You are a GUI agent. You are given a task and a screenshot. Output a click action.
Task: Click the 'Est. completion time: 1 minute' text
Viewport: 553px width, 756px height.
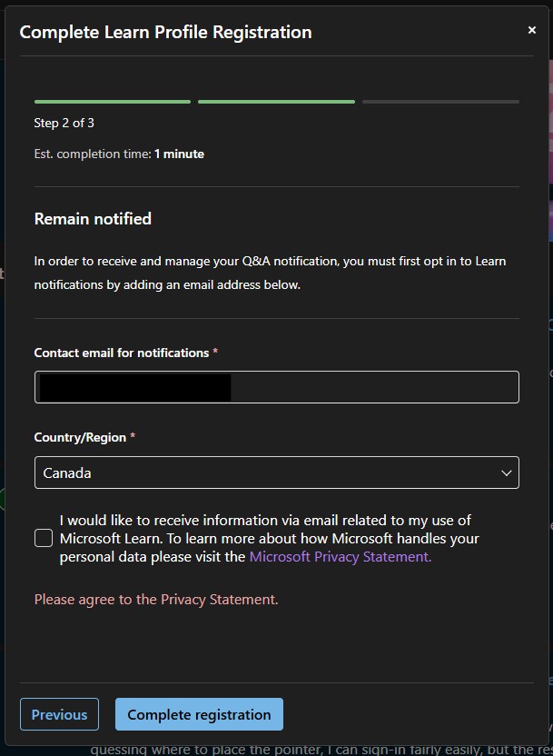point(119,154)
